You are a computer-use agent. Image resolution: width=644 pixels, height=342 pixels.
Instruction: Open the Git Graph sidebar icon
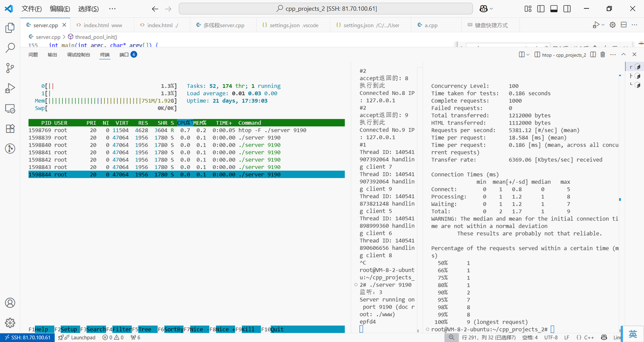tap(10, 149)
